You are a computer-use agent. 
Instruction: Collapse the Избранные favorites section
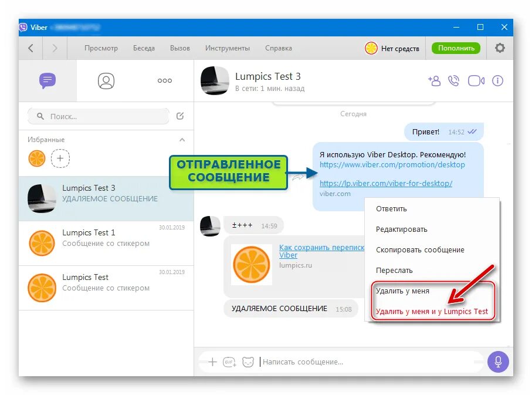[x=182, y=140]
